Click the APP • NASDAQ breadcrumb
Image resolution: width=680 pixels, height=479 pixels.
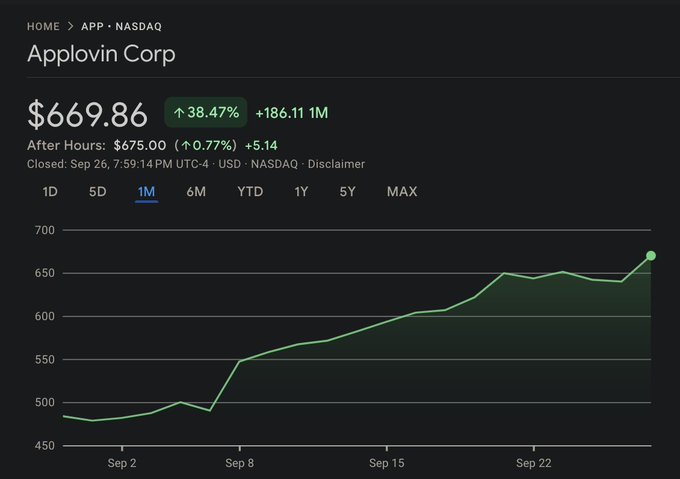(x=121, y=27)
